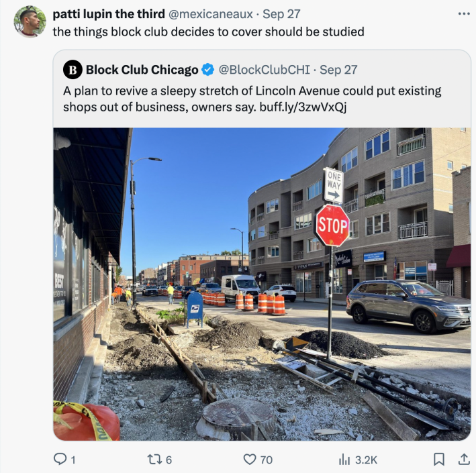Open patti lupin profile picture

(30, 21)
